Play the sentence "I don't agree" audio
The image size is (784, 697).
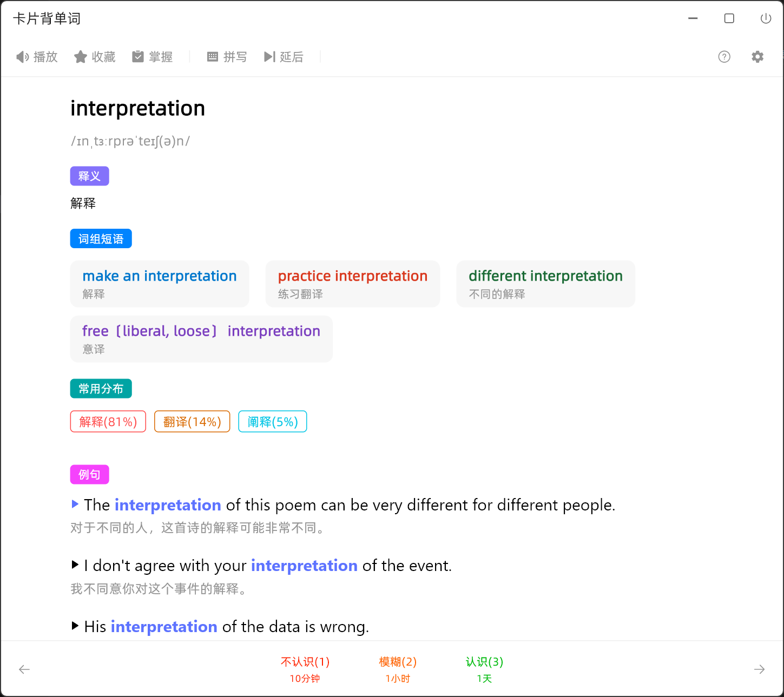(x=75, y=565)
